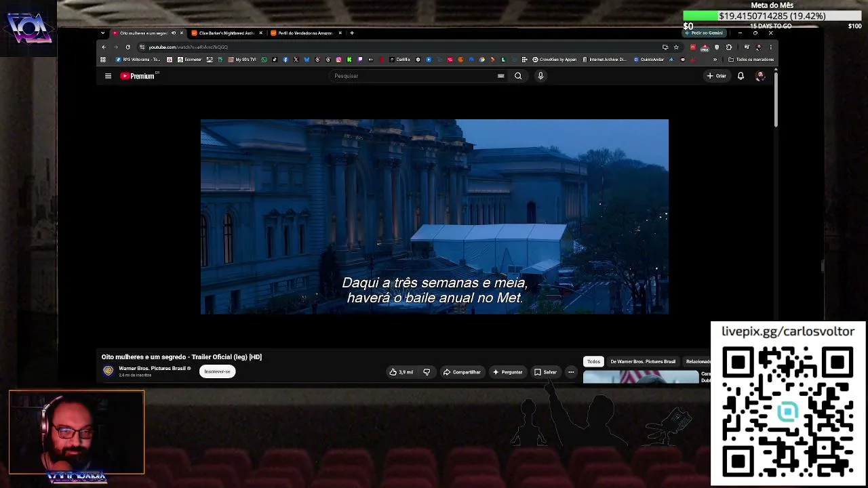Start voice search with the microphone icon

click(540, 76)
